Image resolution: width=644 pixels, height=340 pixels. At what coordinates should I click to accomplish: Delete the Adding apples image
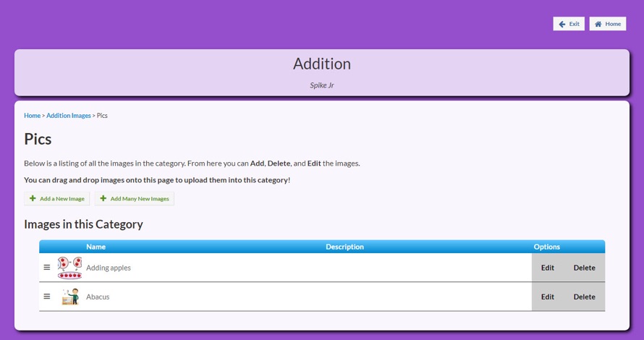tap(584, 268)
